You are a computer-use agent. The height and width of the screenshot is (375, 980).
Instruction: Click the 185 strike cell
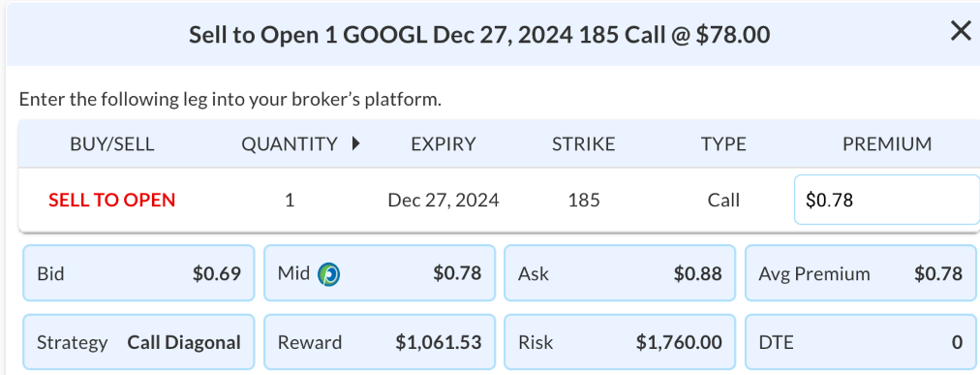[584, 200]
